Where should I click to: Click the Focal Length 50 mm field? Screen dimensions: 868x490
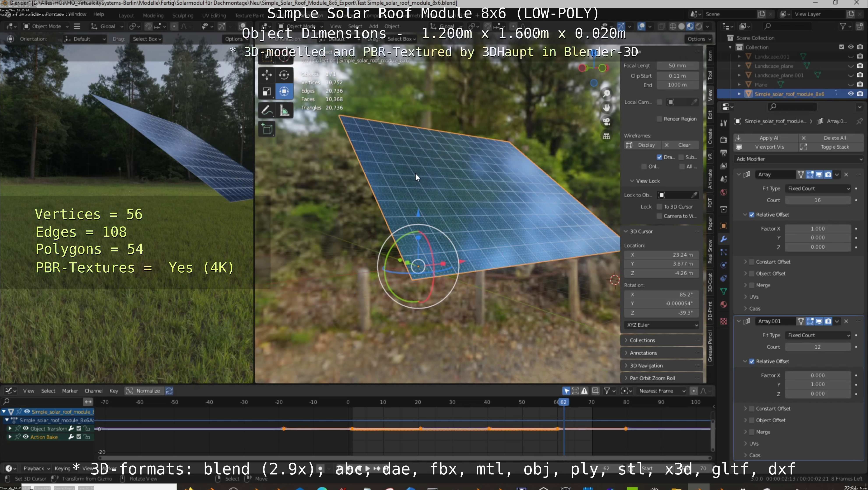[x=677, y=66]
